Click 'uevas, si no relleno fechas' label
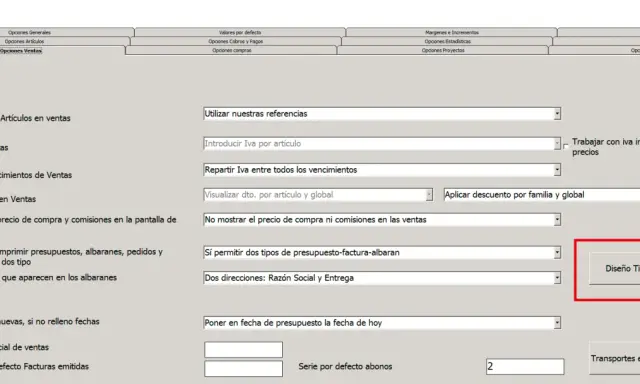Image resolution: width=640 pixels, height=384 pixels. pos(50,322)
